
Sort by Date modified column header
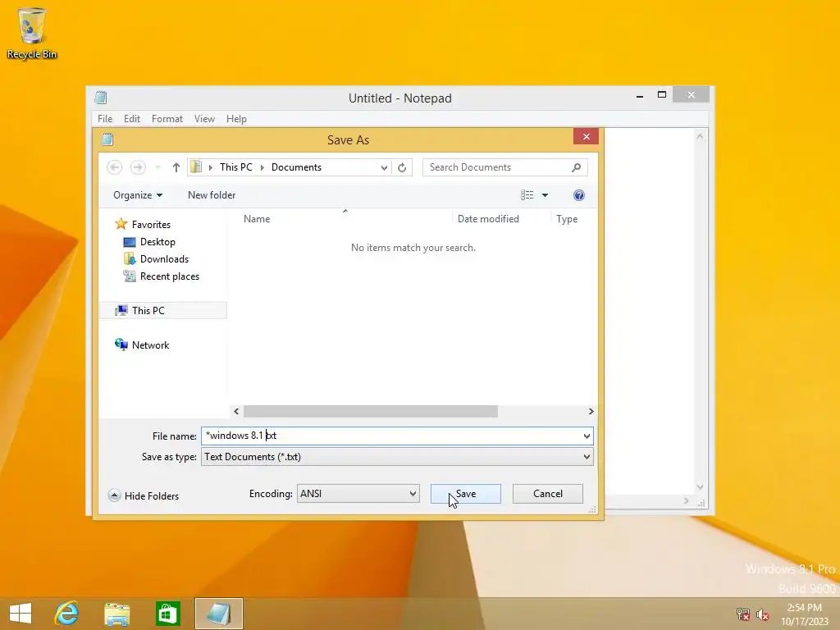[x=488, y=218]
